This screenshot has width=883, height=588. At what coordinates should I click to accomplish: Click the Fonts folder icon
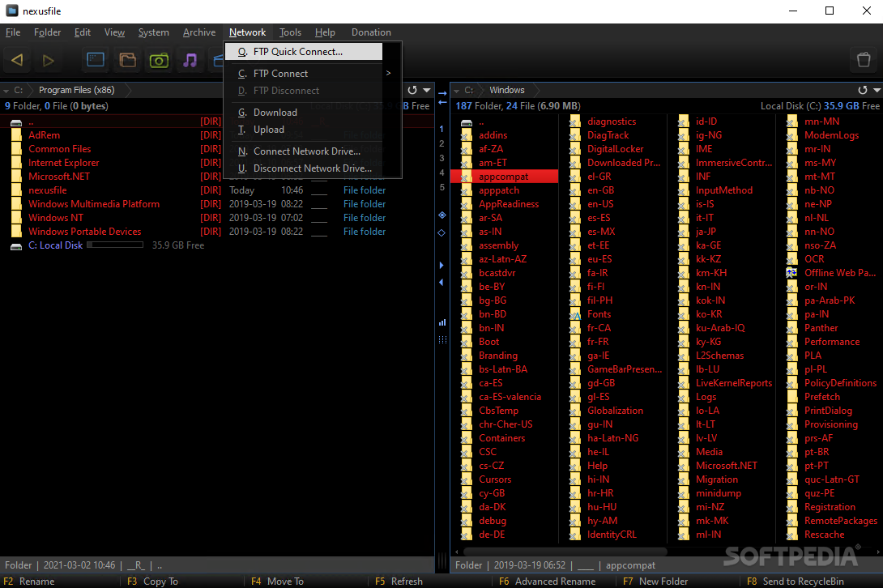click(575, 314)
